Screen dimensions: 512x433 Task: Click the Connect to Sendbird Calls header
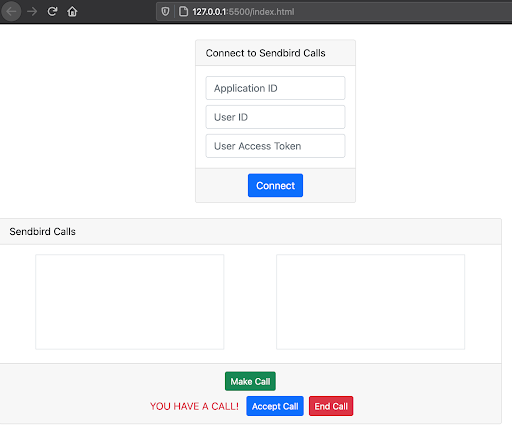[265, 53]
